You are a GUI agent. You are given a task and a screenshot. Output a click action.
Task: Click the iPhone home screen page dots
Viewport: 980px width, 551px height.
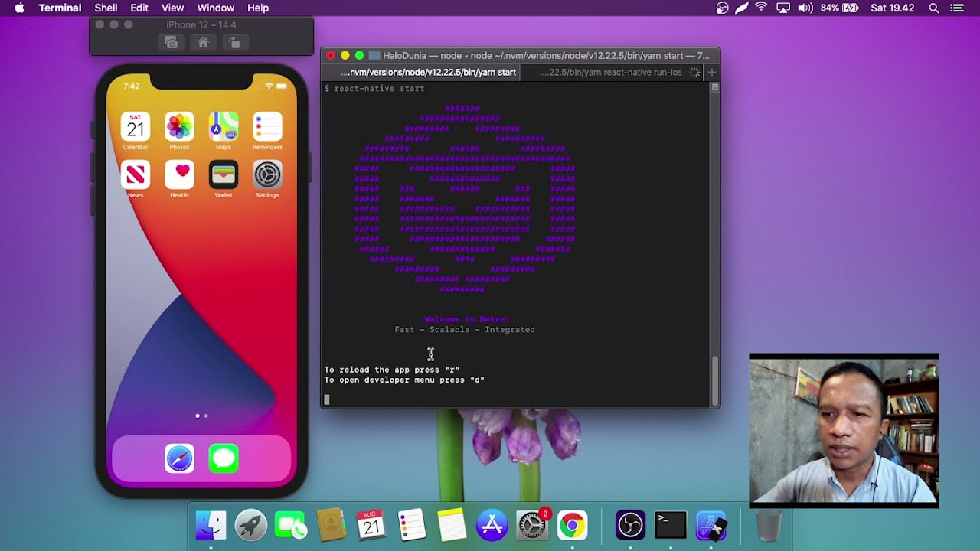tap(201, 416)
